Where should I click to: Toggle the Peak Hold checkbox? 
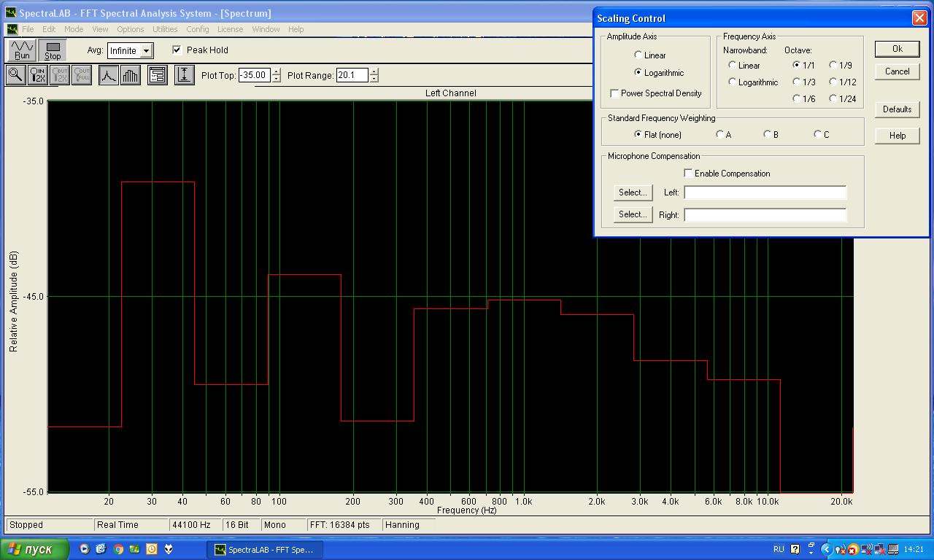click(x=177, y=50)
